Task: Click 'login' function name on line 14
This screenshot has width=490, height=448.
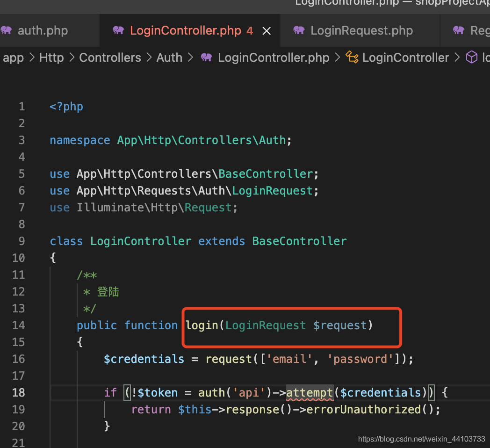Action: pyautogui.click(x=202, y=325)
